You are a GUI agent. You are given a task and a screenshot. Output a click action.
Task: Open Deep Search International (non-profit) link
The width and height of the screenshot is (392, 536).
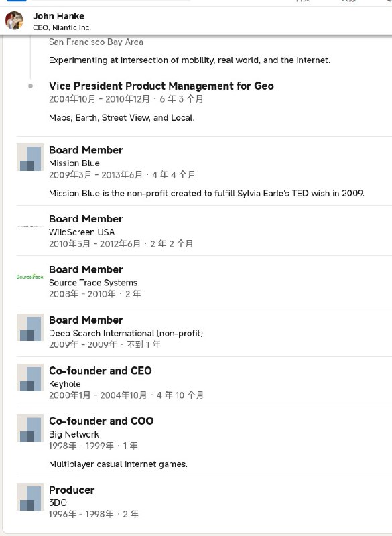(126, 333)
